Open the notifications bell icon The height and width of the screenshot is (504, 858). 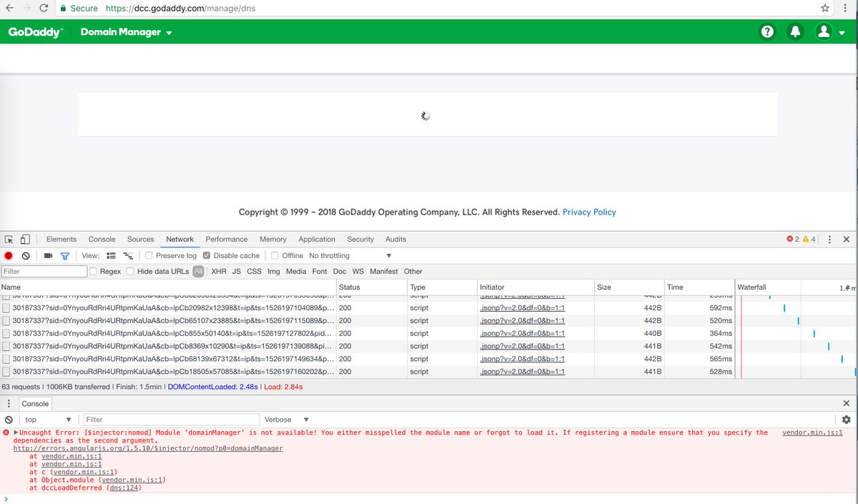tap(794, 31)
